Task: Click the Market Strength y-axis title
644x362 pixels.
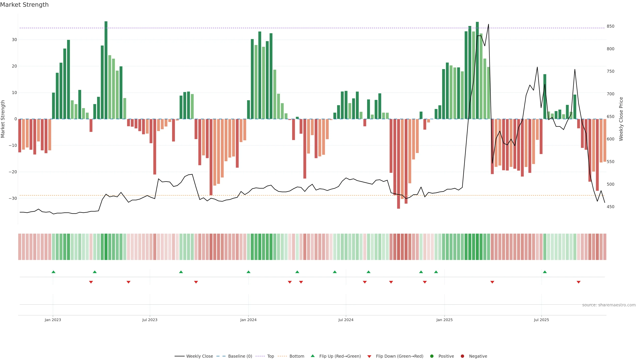Action: click(x=3, y=119)
